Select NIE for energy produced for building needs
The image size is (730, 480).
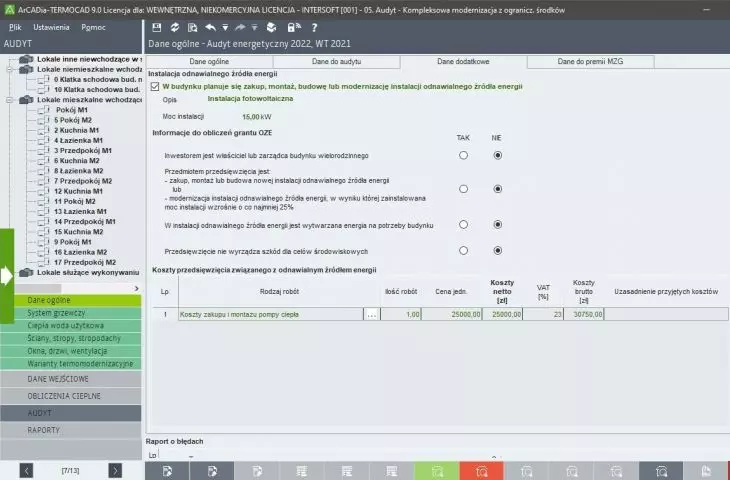(498, 224)
